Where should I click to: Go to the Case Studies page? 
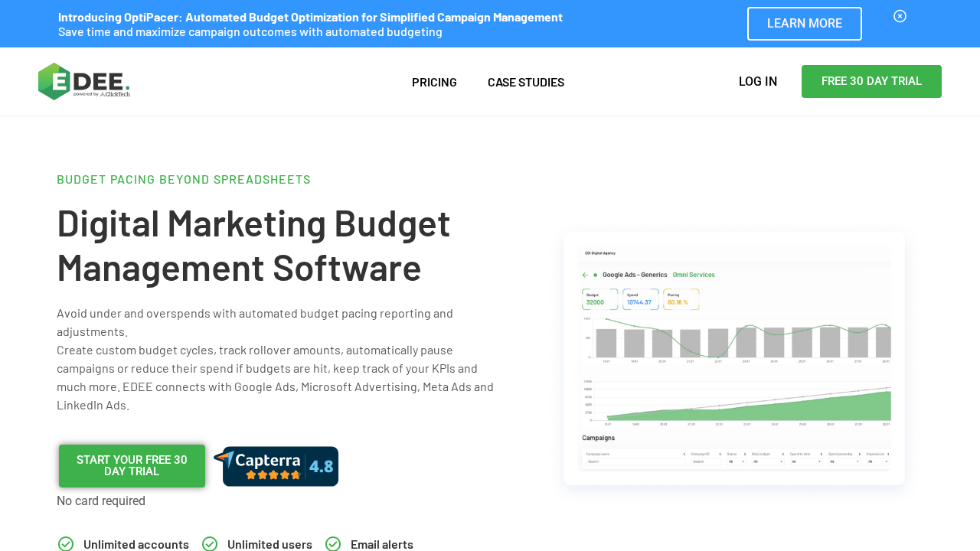526,82
